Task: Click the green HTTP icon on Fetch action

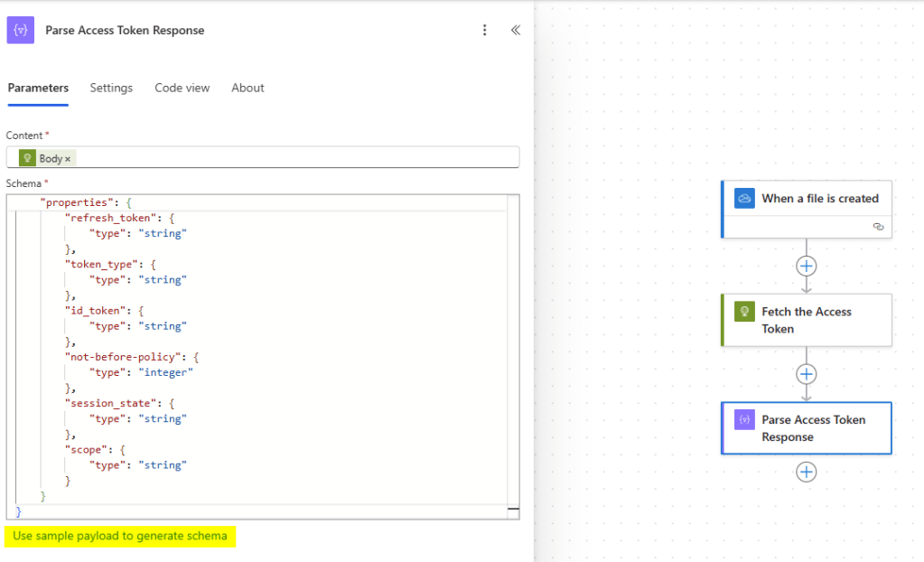Action: [744, 312]
